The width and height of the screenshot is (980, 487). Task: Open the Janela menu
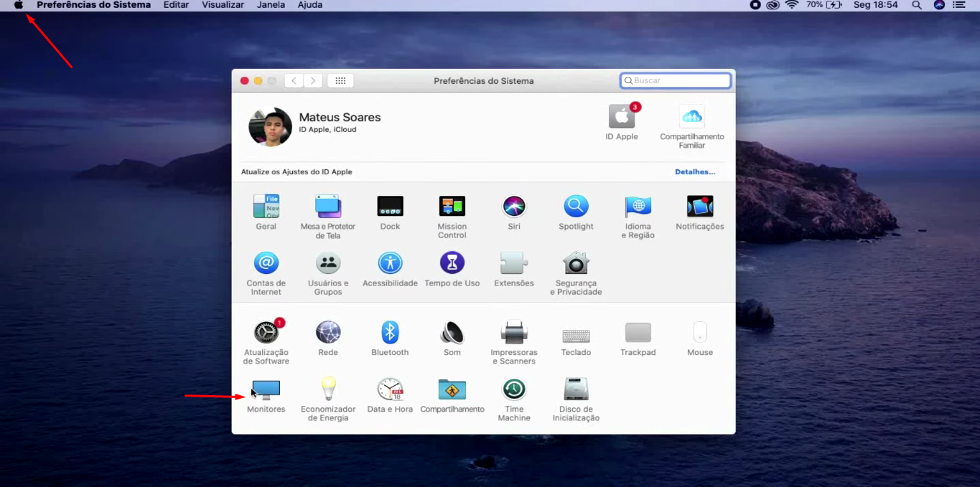[271, 5]
